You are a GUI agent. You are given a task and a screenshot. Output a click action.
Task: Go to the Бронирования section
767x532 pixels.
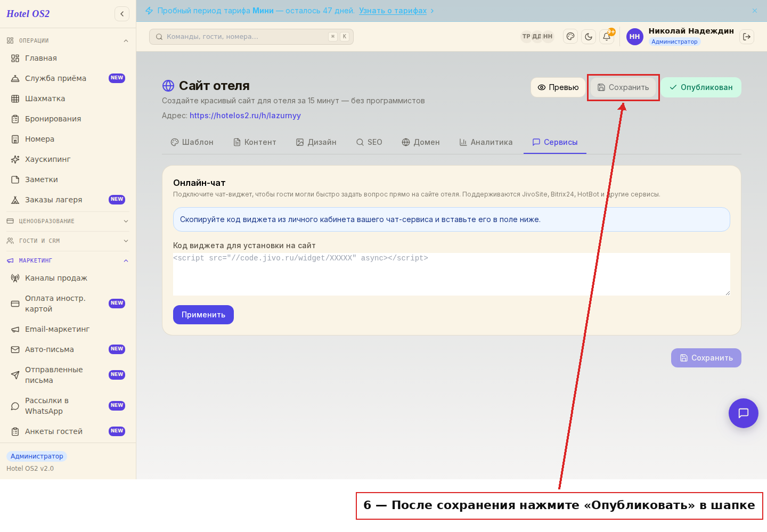[68, 119]
